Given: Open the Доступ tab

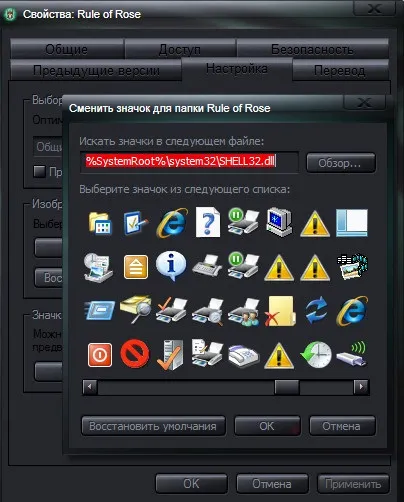Looking at the screenshot, I should [x=180, y=49].
